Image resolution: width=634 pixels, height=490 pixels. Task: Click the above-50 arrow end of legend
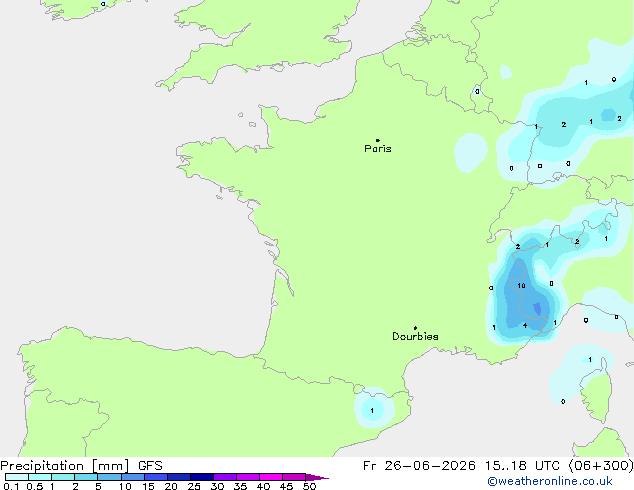pos(317,477)
